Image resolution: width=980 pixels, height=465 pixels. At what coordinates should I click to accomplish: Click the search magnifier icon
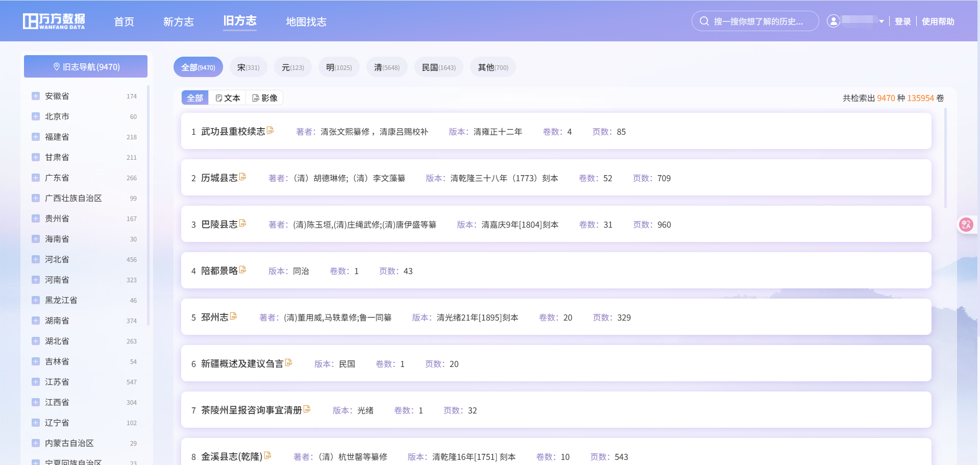(704, 21)
